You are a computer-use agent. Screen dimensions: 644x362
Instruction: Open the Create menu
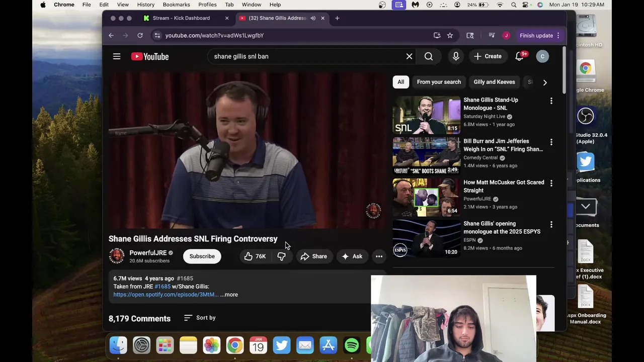tap(488, 56)
